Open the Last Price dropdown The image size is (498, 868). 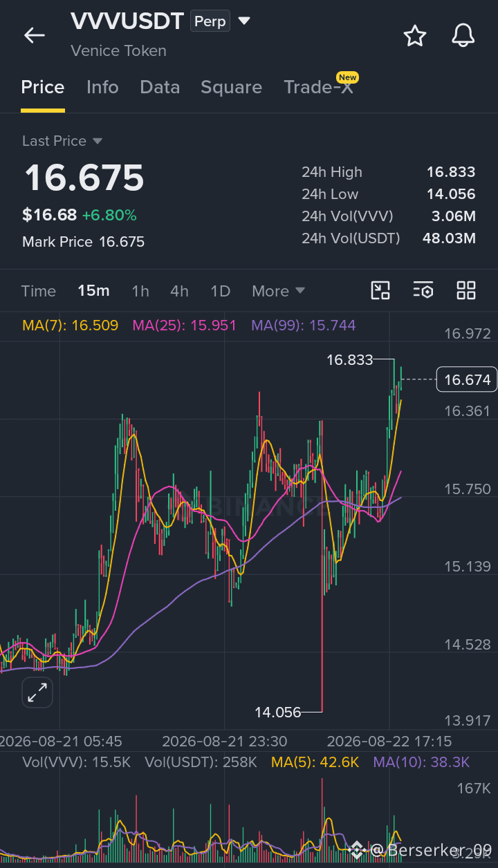(x=62, y=141)
